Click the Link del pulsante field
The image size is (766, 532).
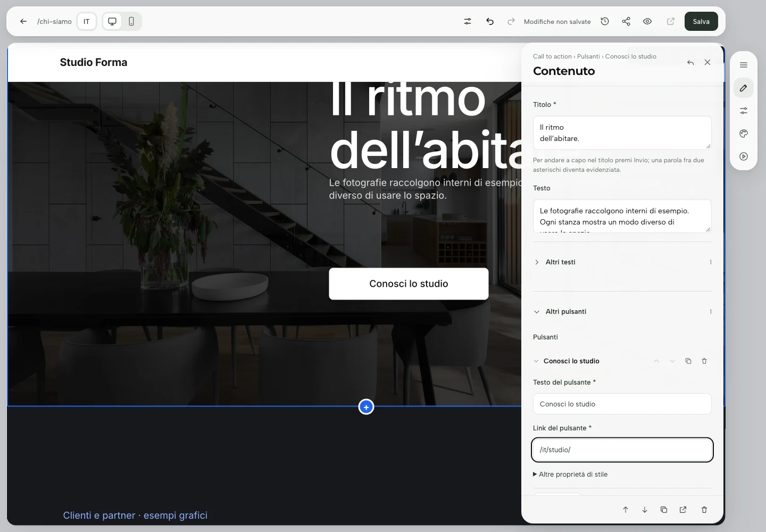tap(622, 450)
